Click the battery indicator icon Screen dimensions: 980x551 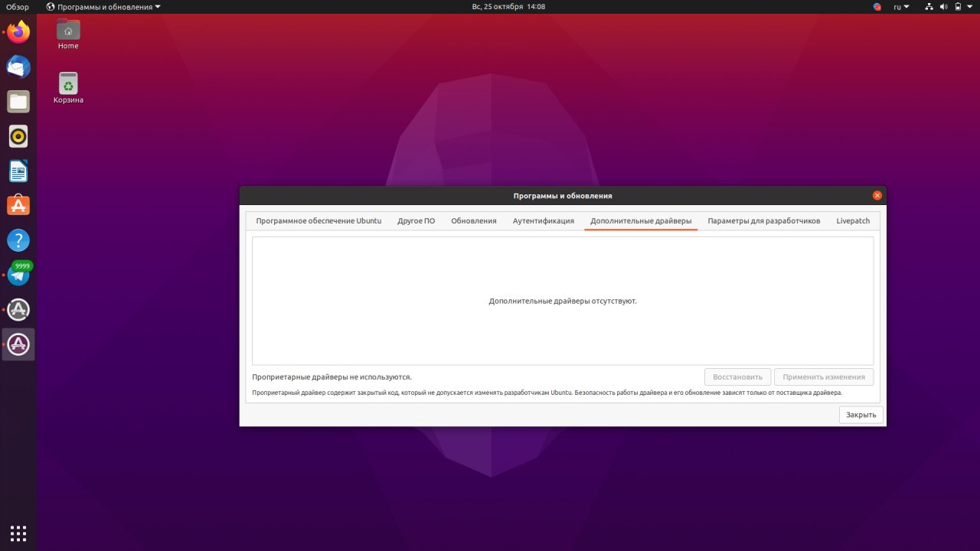tap(959, 7)
